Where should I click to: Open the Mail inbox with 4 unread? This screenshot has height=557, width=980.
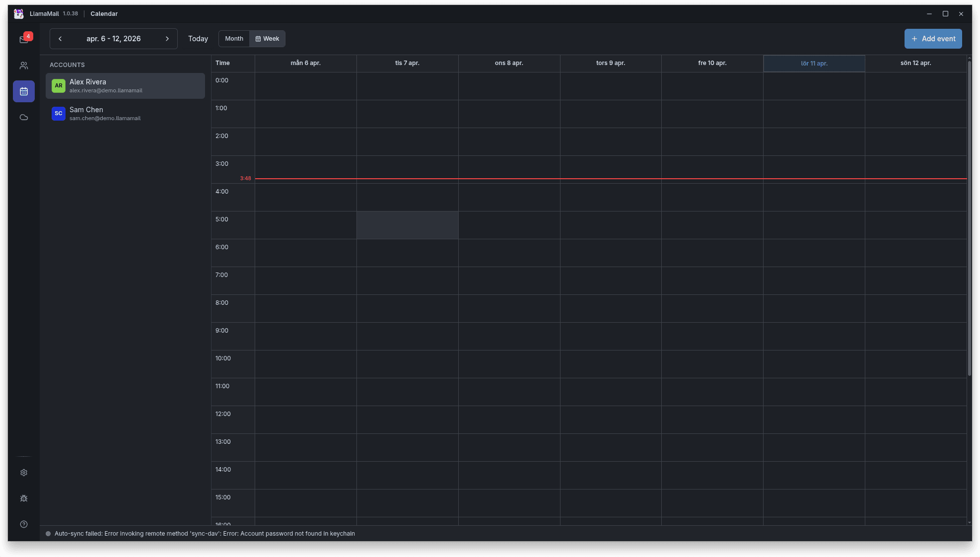click(x=23, y=39)
